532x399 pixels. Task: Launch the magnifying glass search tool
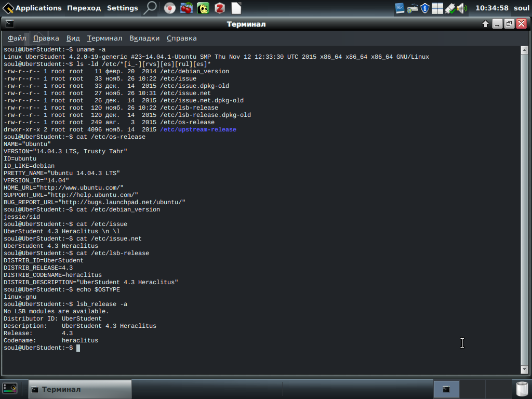click(x=150, y=8)
